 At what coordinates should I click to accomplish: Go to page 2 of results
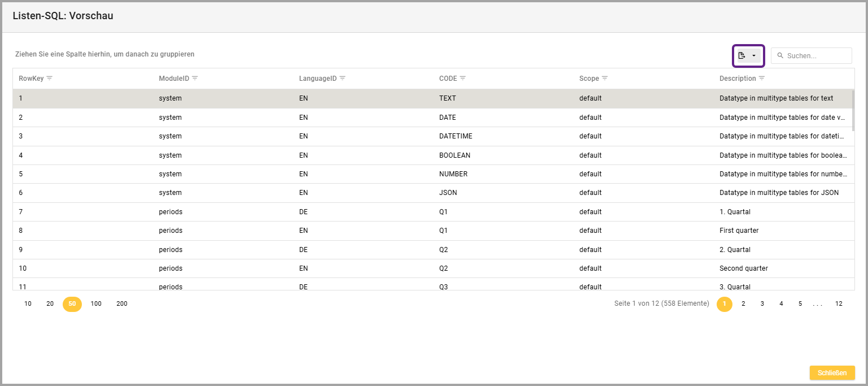coord(743,304)
